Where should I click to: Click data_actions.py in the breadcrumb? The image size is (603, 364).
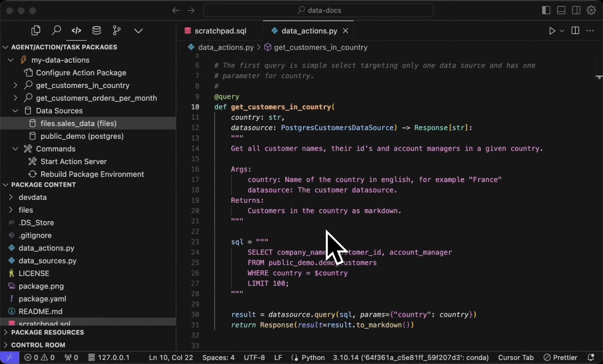pos(226,47)
